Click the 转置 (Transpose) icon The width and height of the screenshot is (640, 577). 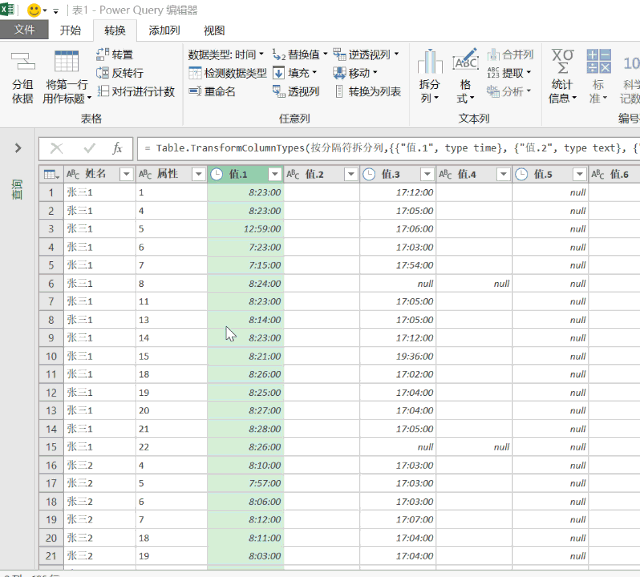pos(102,54)
